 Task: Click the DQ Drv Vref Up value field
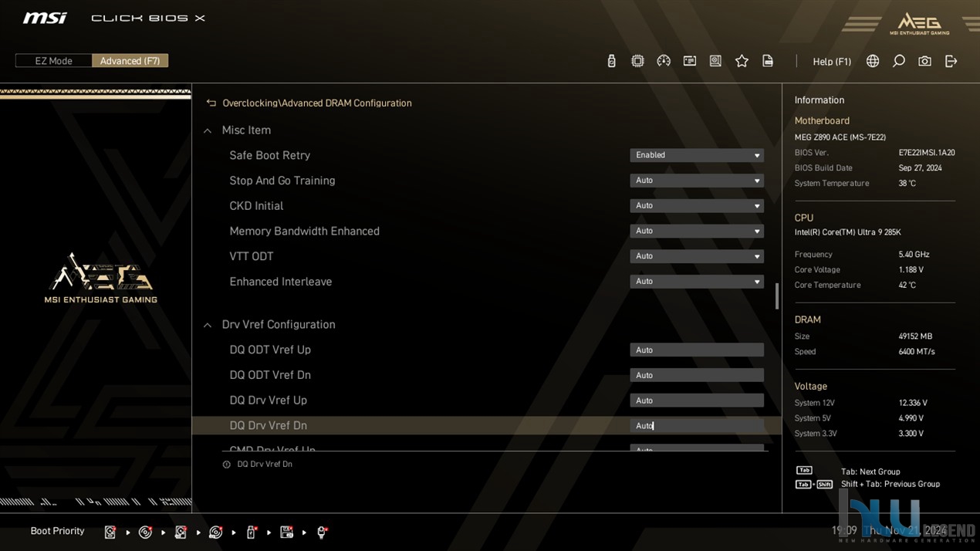point(697,401)
